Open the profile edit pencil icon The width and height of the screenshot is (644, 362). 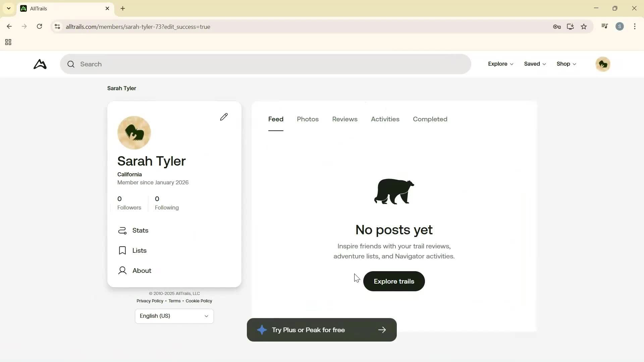(224, 117)
